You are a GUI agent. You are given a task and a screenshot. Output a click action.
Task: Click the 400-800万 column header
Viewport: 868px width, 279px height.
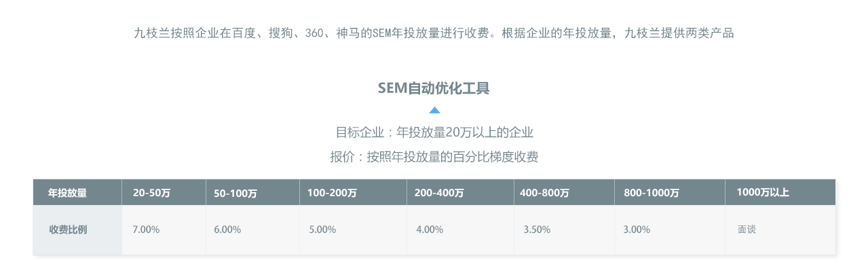(565, 193)
